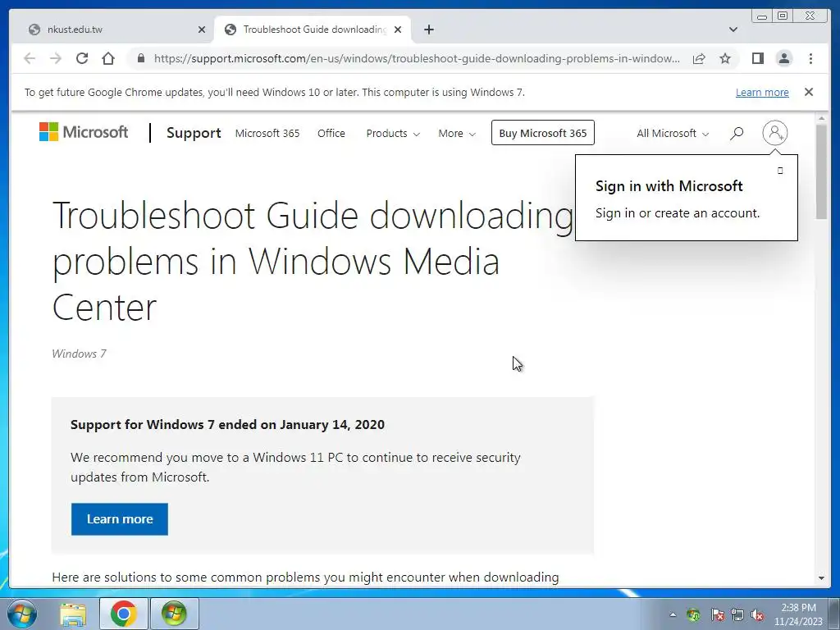Click the page vertical scrollbar thumb
The width and height of the screenshot is (840, 630).
821,171
